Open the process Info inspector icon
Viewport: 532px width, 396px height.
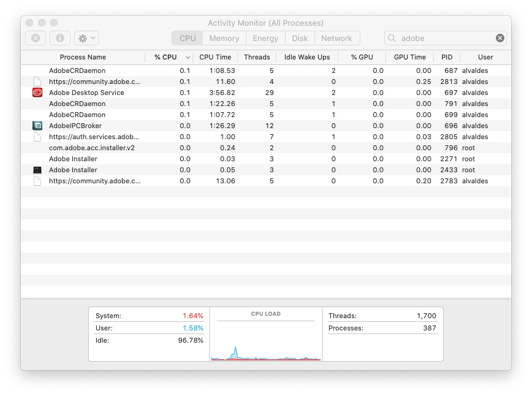coord(60,38)
